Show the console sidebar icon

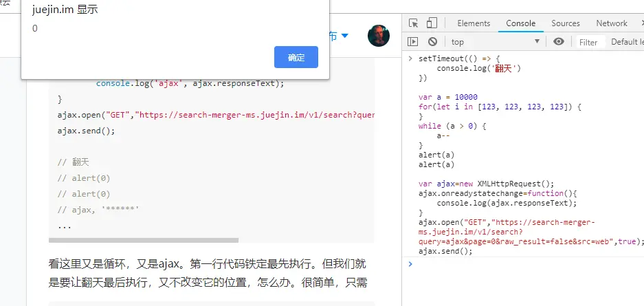coord(413,41)
